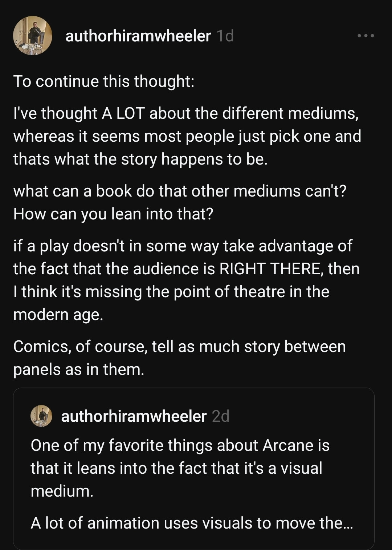The width and height of the screenshot is (392, 550).
Task: Tap the paragraph beginning 'if a play doesn't'
Action: point(187,280)
